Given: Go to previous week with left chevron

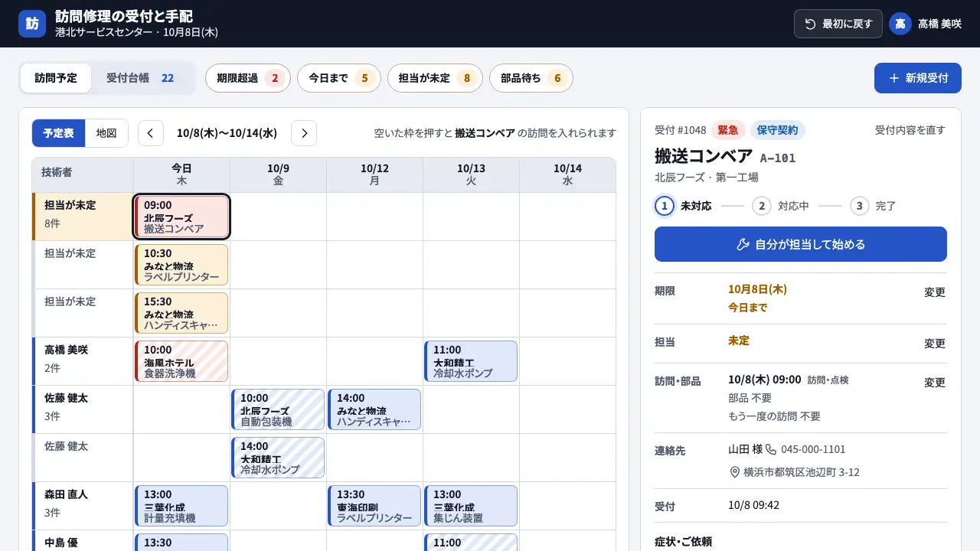Looking at the screenshot, I should [151, 133].
